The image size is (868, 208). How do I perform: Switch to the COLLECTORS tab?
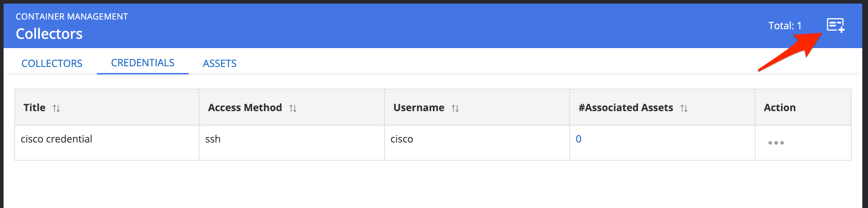pos(52,63)
